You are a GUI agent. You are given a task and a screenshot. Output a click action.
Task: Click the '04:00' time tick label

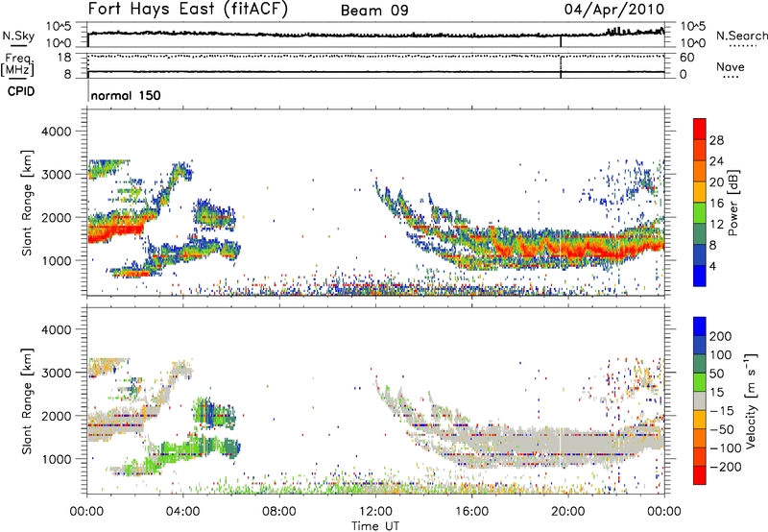[x=183, y=512]
